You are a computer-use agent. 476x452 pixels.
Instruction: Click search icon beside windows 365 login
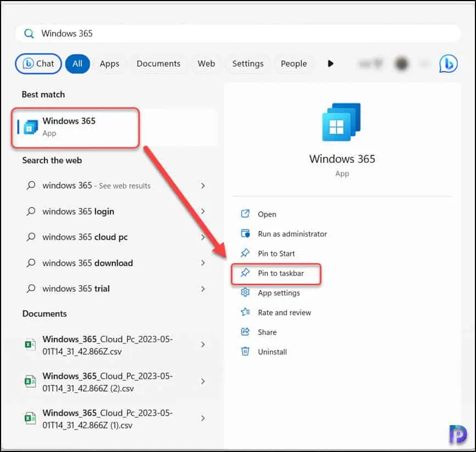coord(31,211)
